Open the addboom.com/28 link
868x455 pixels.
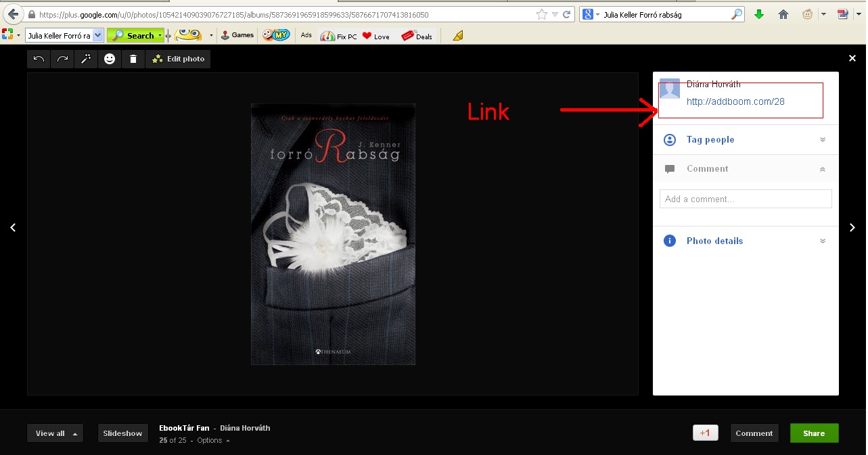coord(735,101)
